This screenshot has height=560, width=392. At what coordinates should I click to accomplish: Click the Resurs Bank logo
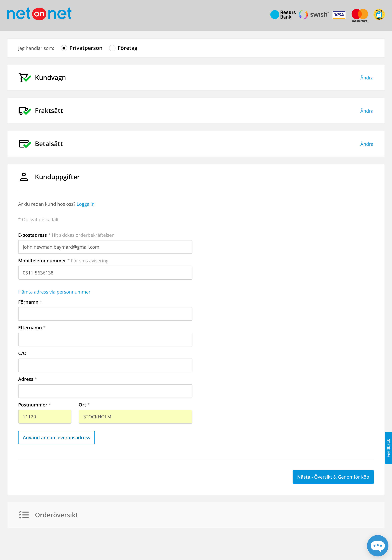[x=283, y=15]
